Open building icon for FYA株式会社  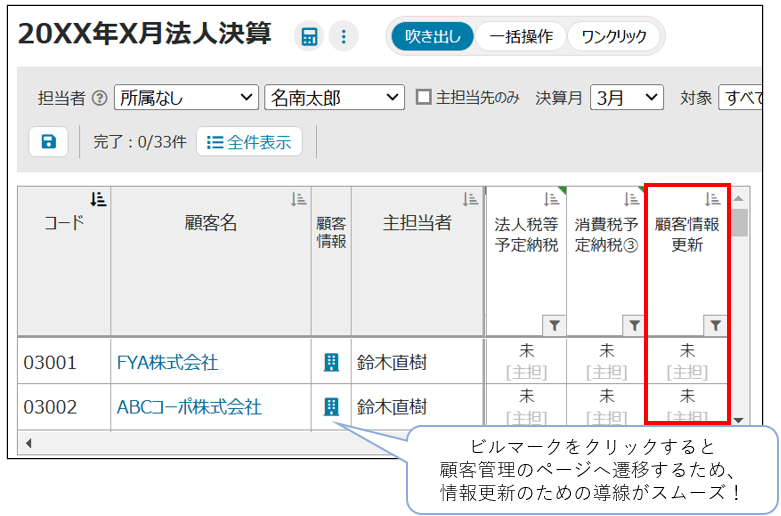point(331,362)
